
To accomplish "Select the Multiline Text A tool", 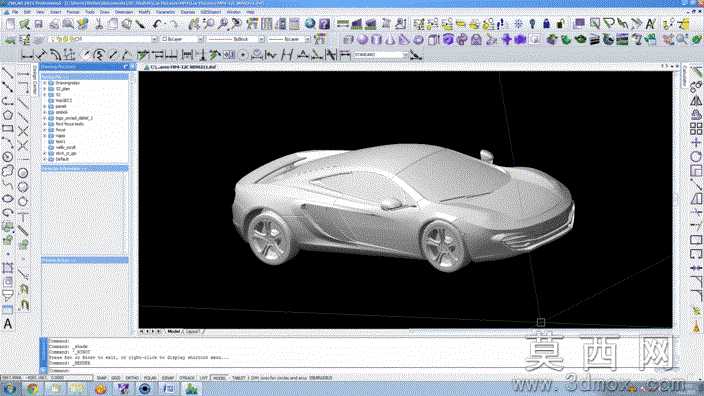I will [x=8, y=324].
